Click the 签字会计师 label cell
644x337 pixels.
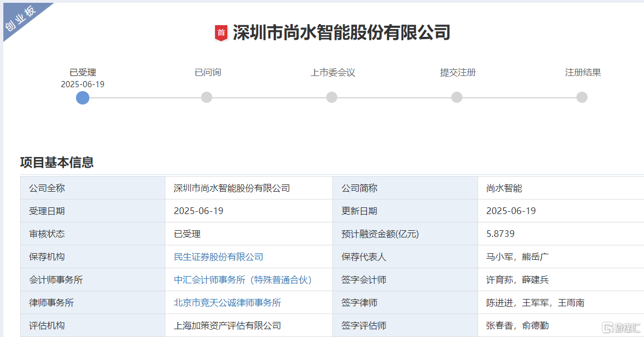405,280
